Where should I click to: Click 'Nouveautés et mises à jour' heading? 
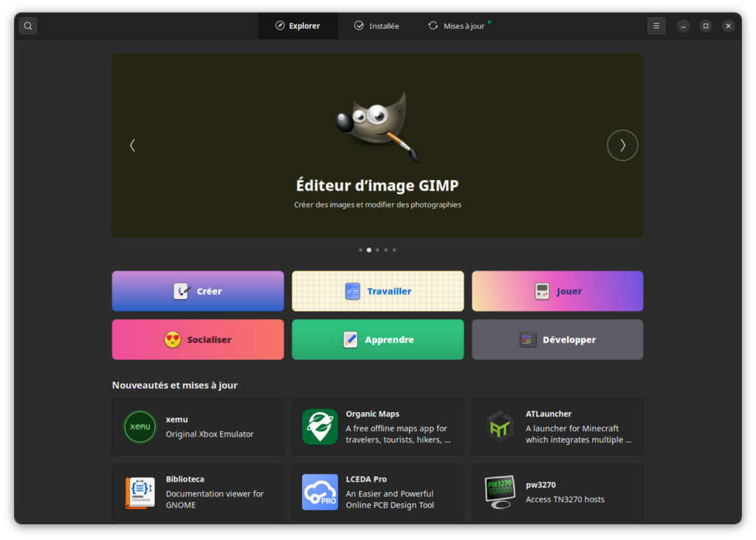[174, 385]
